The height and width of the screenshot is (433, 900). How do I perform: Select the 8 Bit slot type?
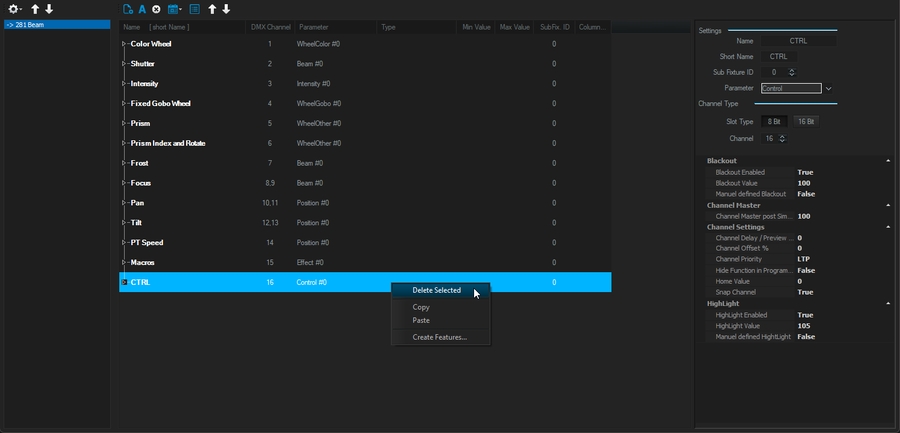[x=774, y=121]
